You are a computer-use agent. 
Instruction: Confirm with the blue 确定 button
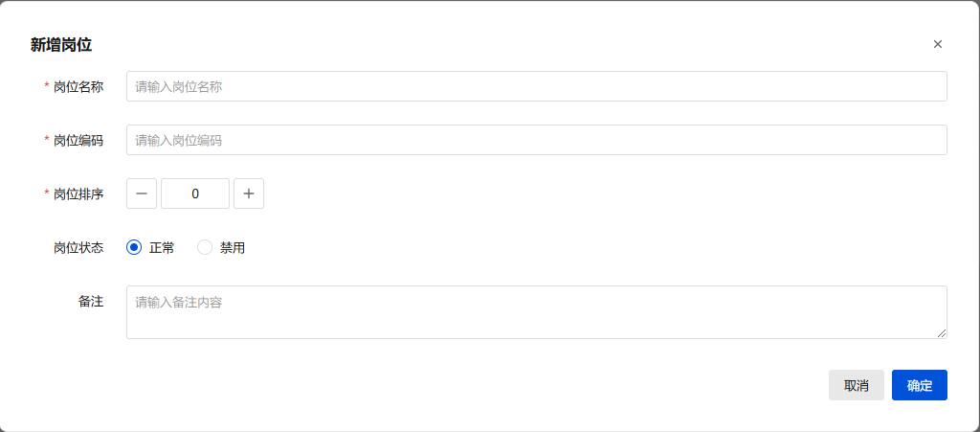(919, 385)
